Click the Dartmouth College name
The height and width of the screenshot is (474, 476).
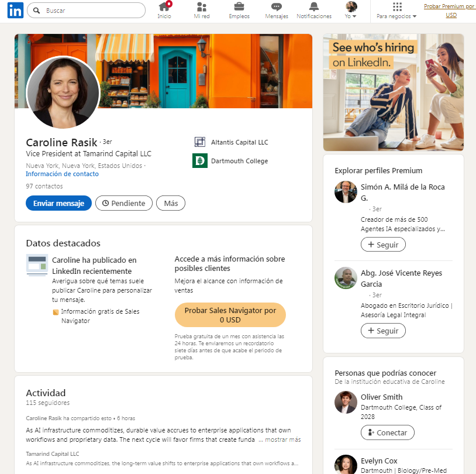coord(240,161)
